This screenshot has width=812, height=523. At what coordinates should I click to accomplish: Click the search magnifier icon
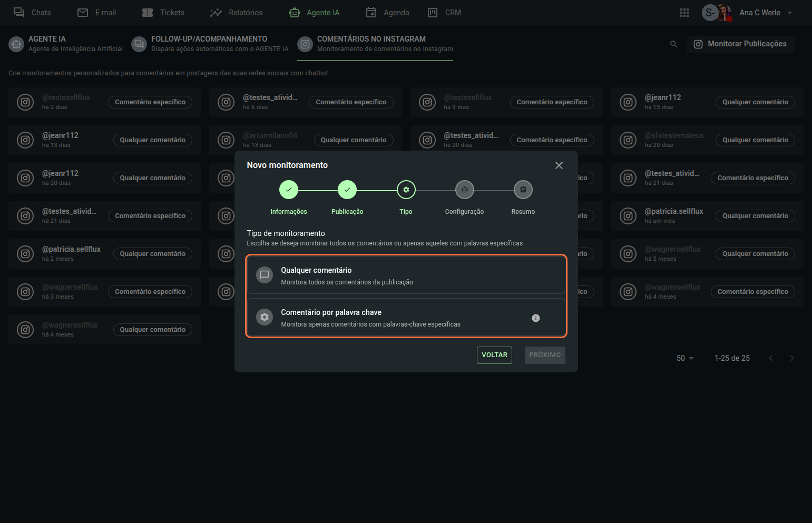pyautogui.click(x=673, y=44)
